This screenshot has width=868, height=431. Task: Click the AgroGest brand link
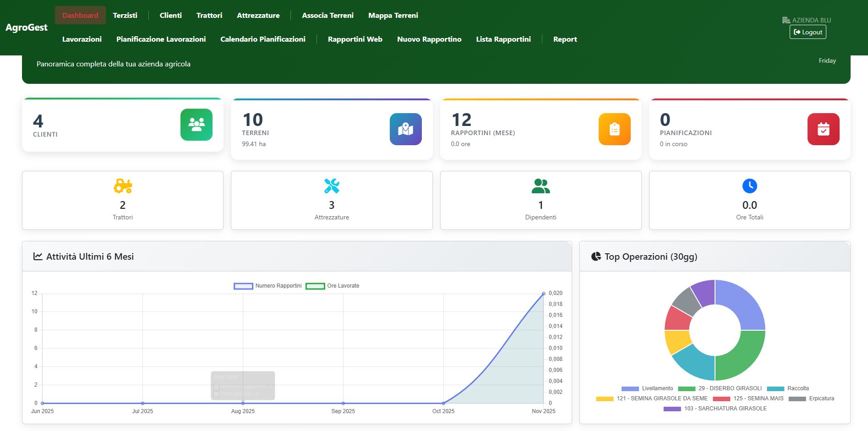click(27, 27)
